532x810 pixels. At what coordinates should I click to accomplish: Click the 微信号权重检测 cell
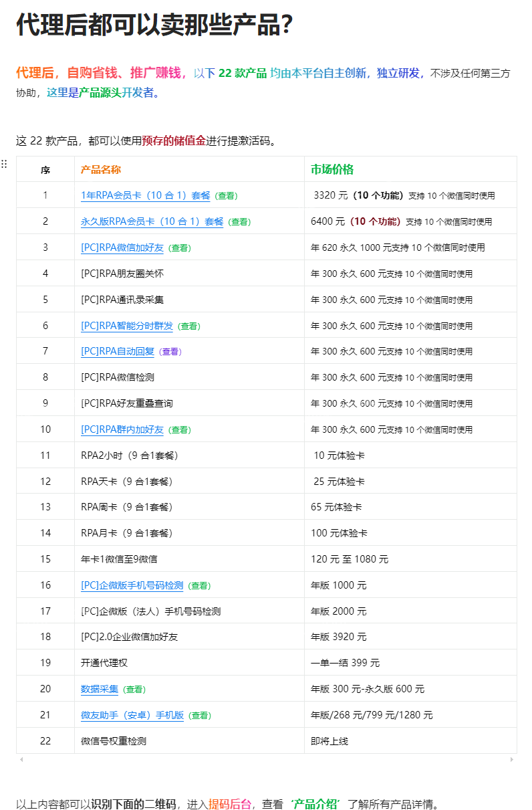pyautogui.click(x=189, y=741)
